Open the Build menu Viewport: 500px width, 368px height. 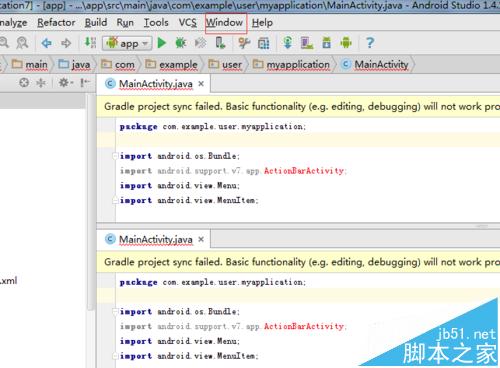96,23
